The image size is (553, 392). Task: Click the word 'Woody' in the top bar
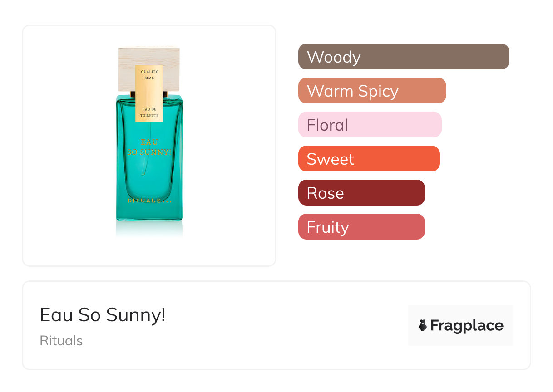pyautogui.click(x=334, y=57)
